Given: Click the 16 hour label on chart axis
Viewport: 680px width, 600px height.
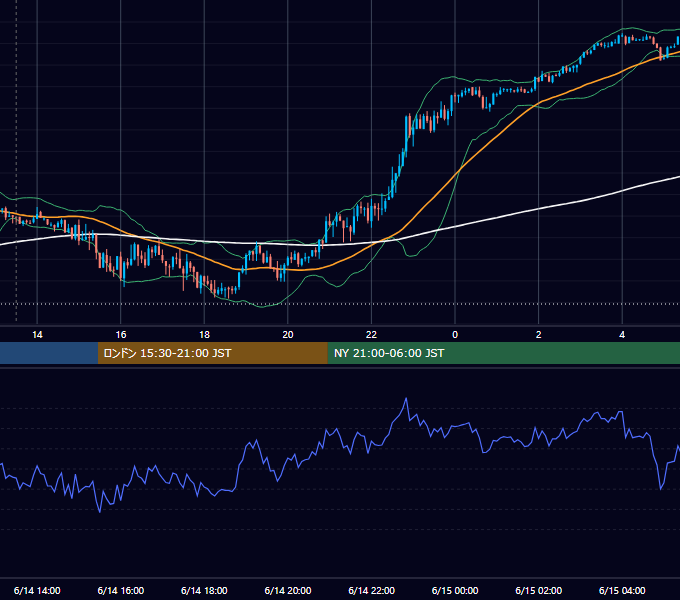Looking at the screenshot, I should click(121, 335).
